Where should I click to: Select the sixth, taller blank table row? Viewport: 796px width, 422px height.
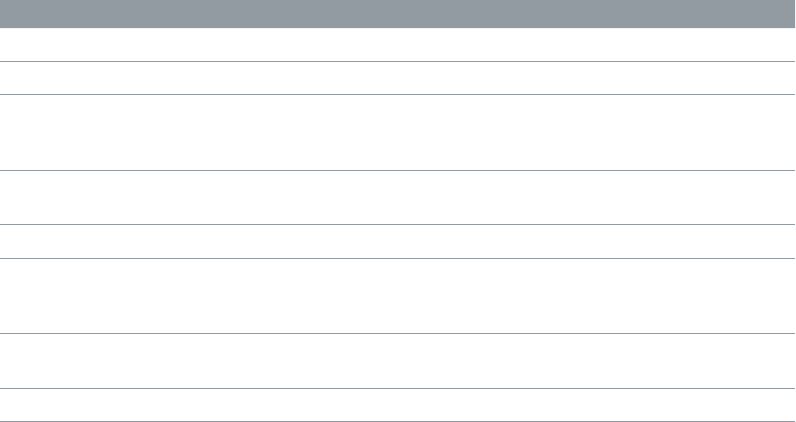click(x=397, y=296)
